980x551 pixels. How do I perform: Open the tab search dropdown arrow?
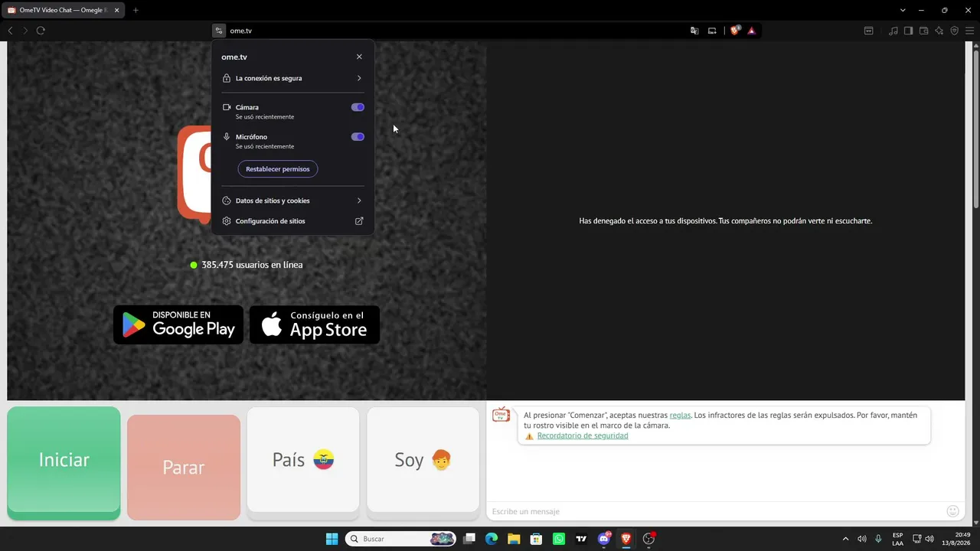(903, 10)
